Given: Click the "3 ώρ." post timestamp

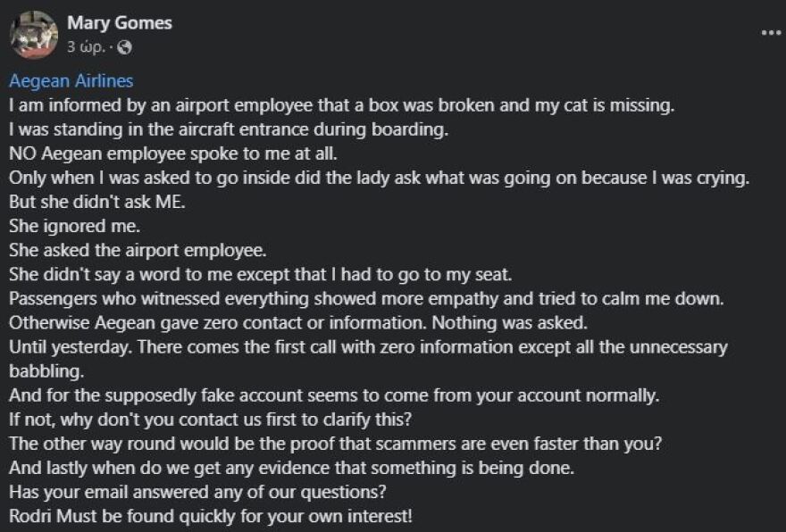Looking at the screenshot, I should (86, 46).
